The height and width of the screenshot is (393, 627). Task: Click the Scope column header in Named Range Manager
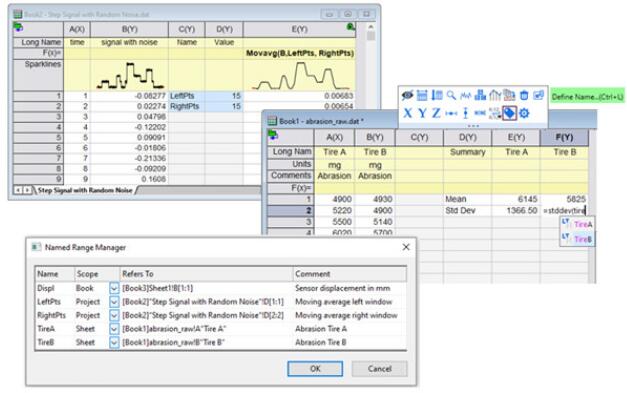click(x=97, y=274)
